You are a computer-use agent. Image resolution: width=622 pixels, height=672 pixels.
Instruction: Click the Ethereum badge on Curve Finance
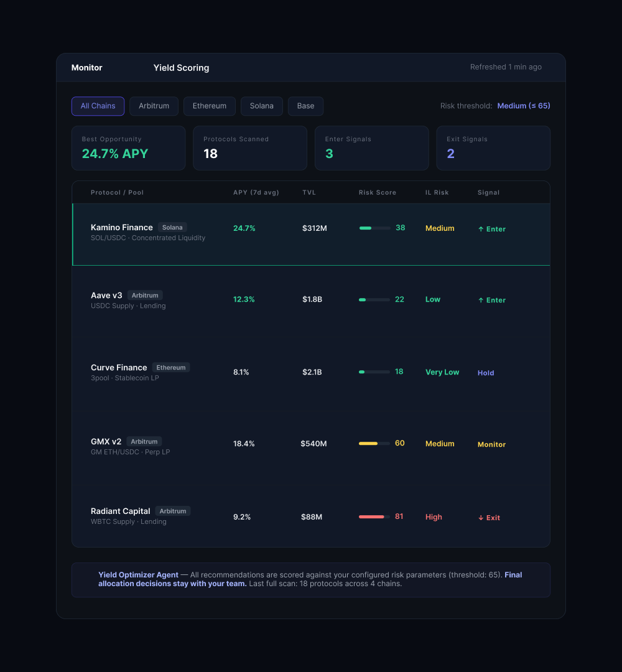pyautogui.click(x=170, y=368)
